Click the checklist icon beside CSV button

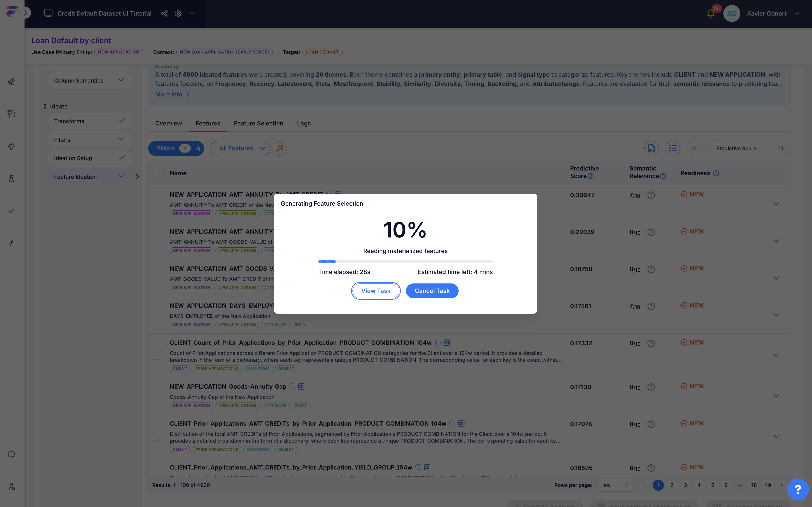(672, 148)
